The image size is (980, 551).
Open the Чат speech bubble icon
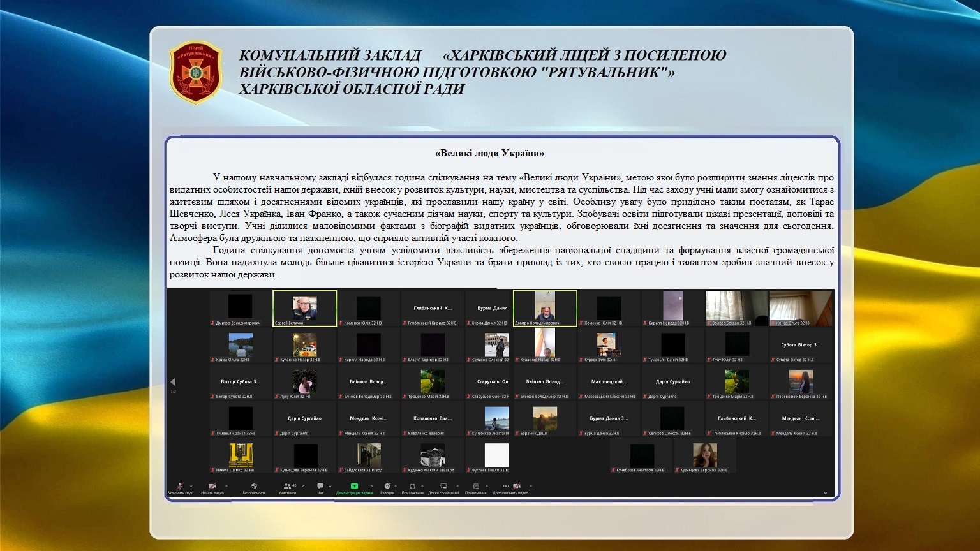pyautogui.click(x=320, y=487)
